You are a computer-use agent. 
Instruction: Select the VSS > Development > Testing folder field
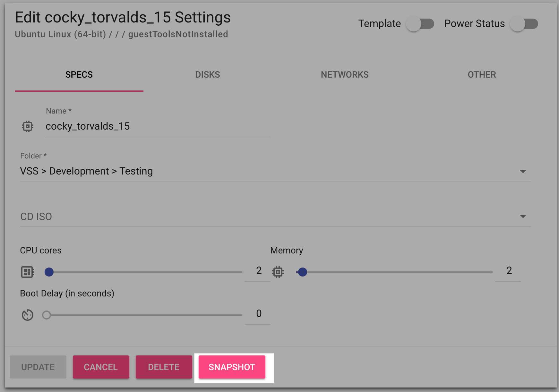[275, 171]
